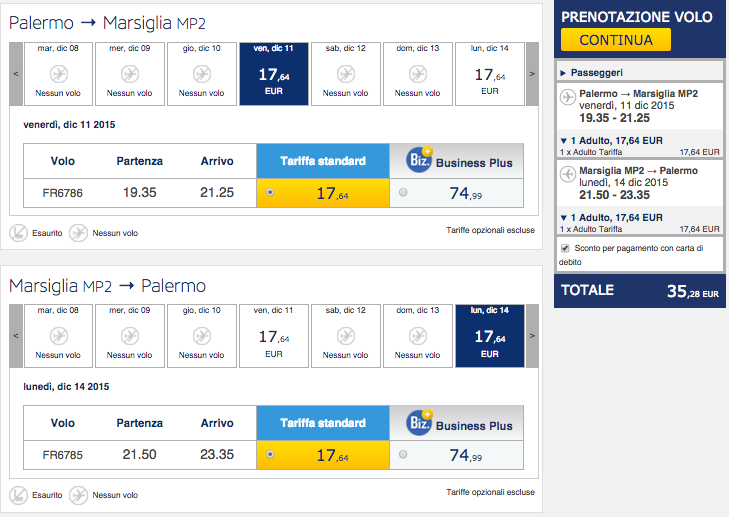Click the Biz Business Plus icon for outbound flight
Viewport: 729px width, 517px height.
coord(420,160)
